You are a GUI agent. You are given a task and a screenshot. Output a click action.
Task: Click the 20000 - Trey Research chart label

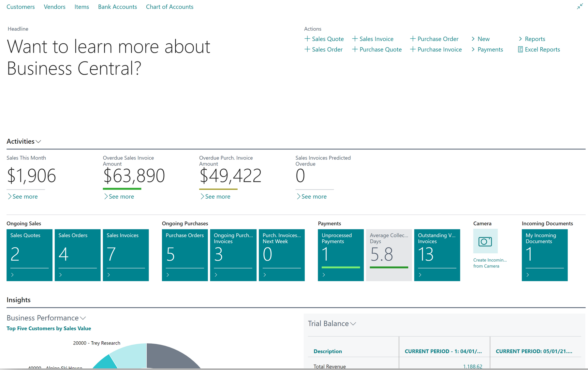96,343
